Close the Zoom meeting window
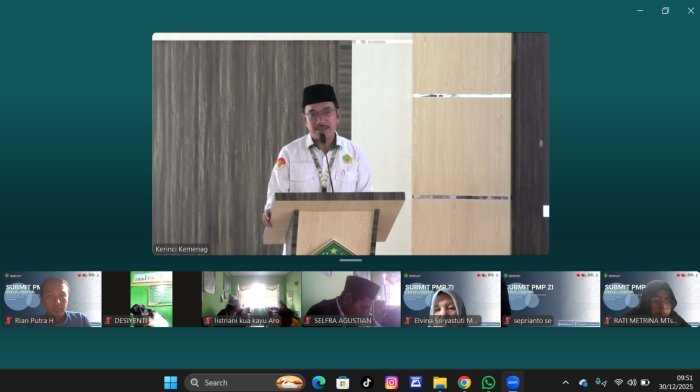The image size is (700, 392). (691, 11)
